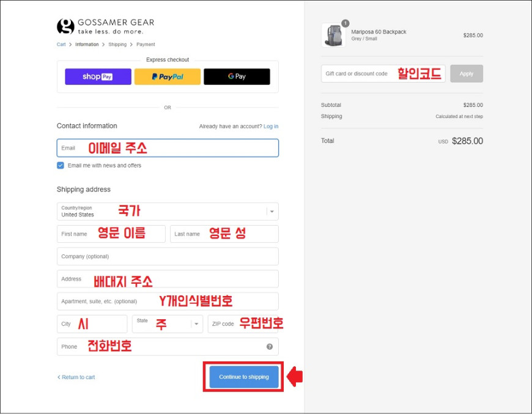Focus the Address field
The height and width of the screenshot is (414, 532).
pos(168,279)
